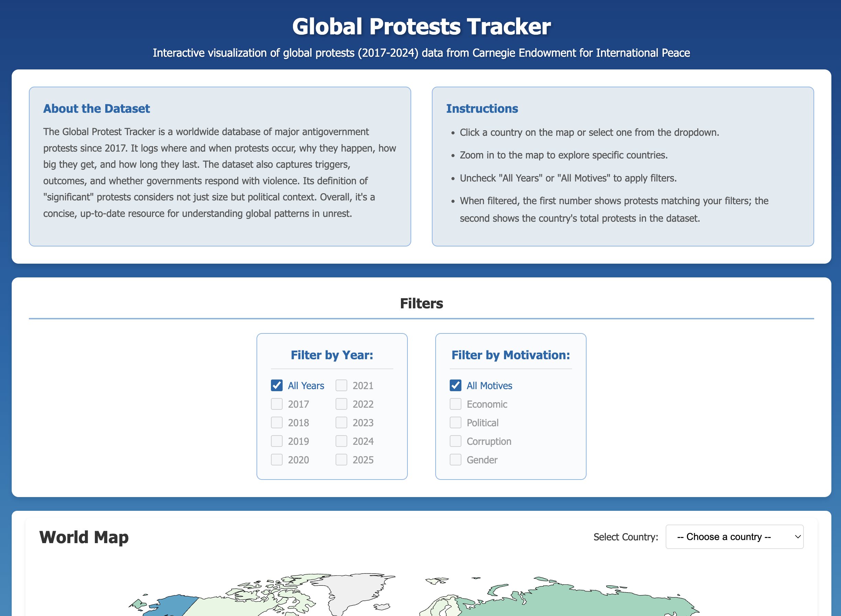
Task: Tick the 2025 year filter
Action: [x=341, y=459]
